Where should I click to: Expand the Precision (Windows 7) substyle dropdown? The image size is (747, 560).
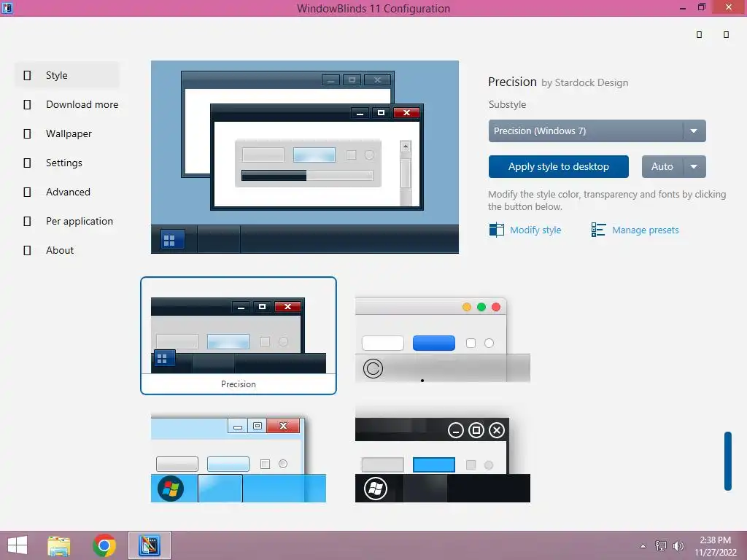pyautogui.click(x=597, y=131)
